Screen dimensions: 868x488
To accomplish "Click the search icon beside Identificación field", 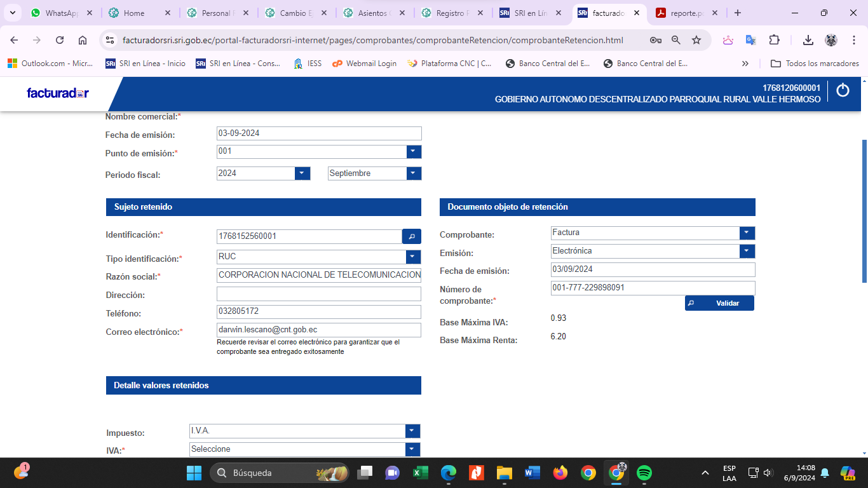I will click(411, 237).
